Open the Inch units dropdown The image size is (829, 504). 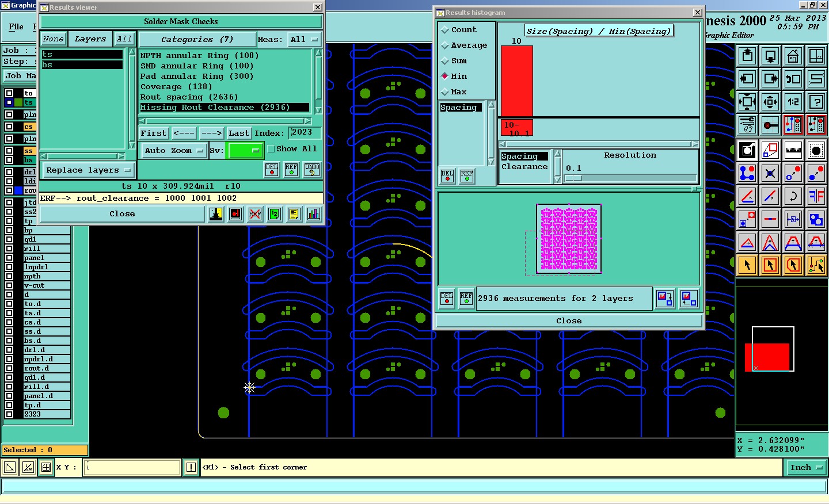click(x=805, y=468)
